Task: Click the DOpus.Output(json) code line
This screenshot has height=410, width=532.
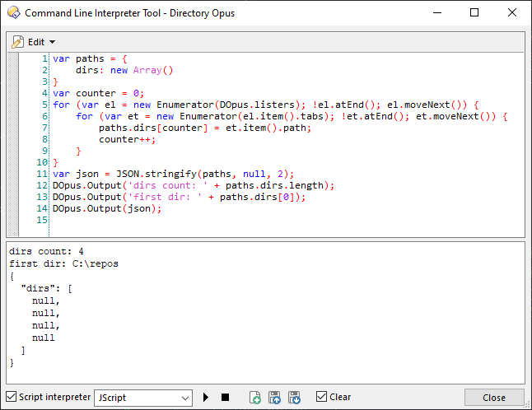Action: pyautogui.click(x=107, y=208)
